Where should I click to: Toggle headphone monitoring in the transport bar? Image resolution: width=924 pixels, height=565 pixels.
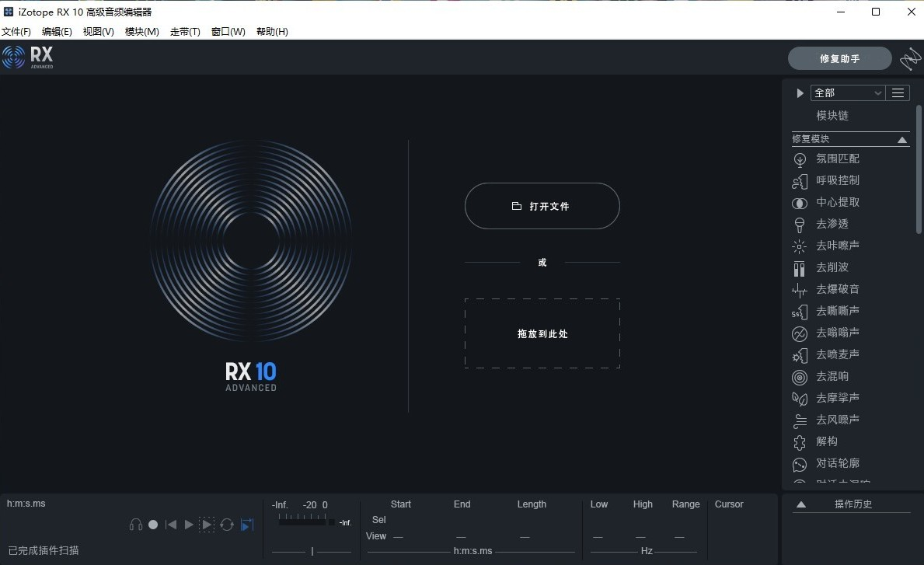coord(135,524)
